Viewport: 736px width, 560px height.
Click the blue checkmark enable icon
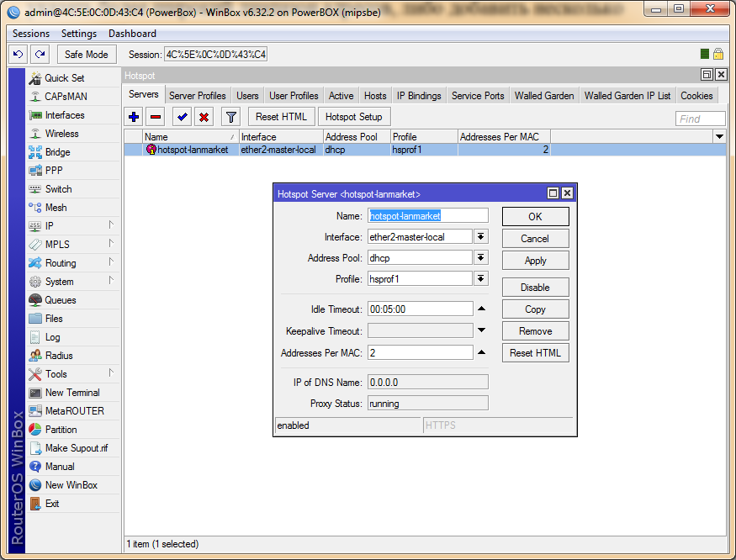pos(183,117)
